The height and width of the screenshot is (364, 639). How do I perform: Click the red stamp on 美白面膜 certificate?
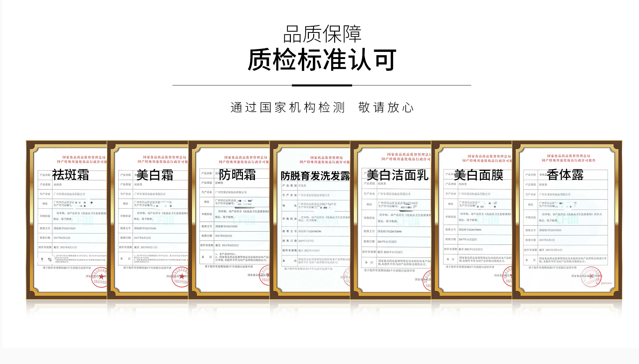click(x=508, y=276)
